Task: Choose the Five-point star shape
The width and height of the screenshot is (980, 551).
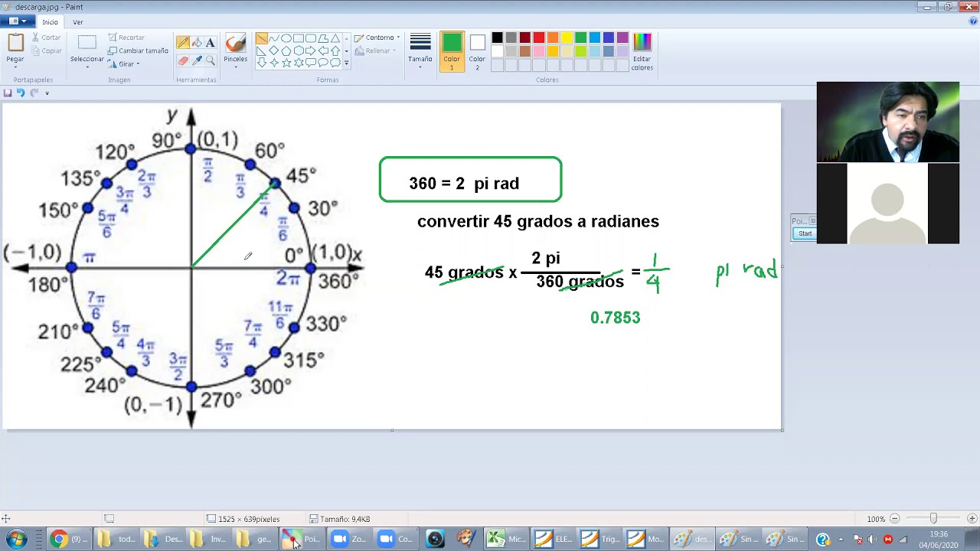Action: coord(286,63)
